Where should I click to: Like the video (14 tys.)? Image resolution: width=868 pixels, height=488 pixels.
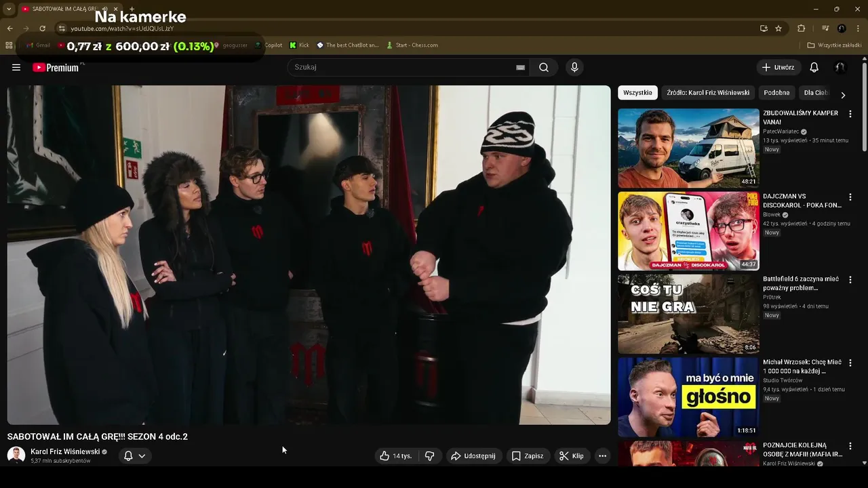(x=396, y=456)
